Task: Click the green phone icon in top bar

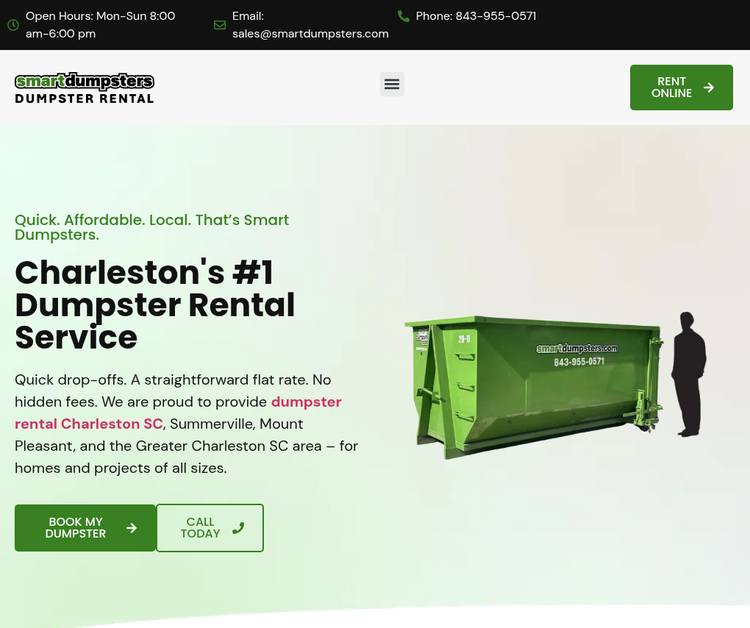Action: pyautogui.click(x=403, y=16)
